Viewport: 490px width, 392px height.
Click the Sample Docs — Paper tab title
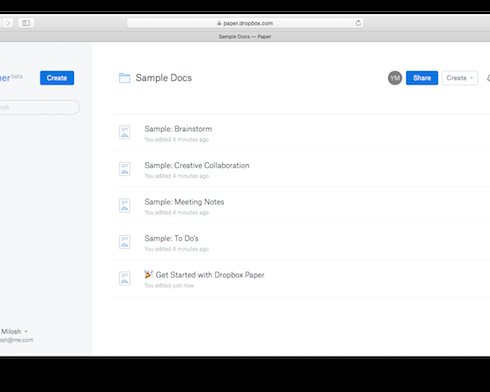(x=245, y=37)
